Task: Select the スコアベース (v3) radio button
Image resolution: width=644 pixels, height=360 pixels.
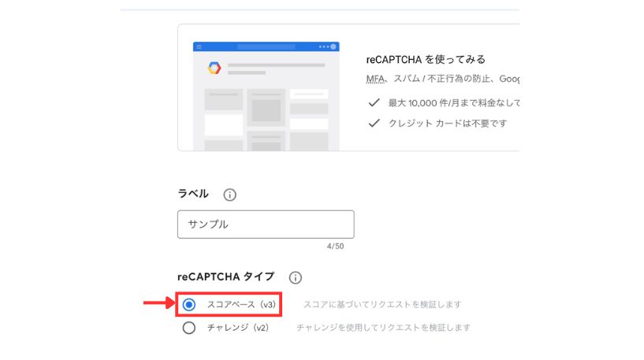Action: pyautogui.click(x=189, y=305)
